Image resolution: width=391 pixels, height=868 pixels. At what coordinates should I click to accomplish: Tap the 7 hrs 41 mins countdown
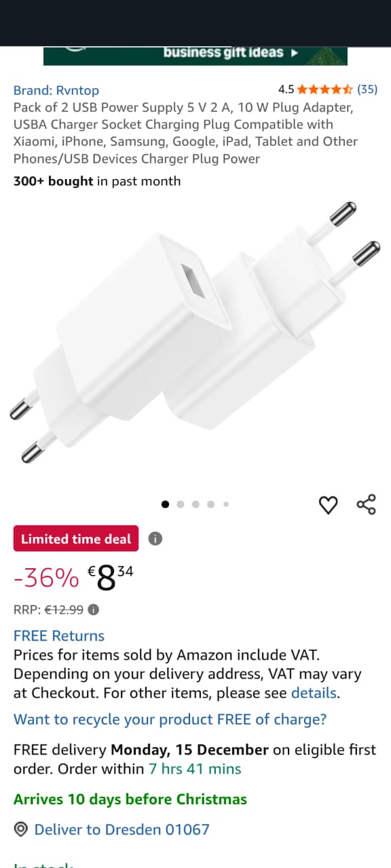[x=195, y=769]
